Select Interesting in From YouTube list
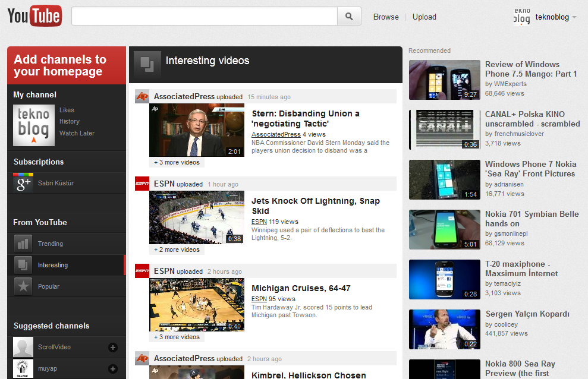Viewport: 588px width, 379px height. coord(53,265)
